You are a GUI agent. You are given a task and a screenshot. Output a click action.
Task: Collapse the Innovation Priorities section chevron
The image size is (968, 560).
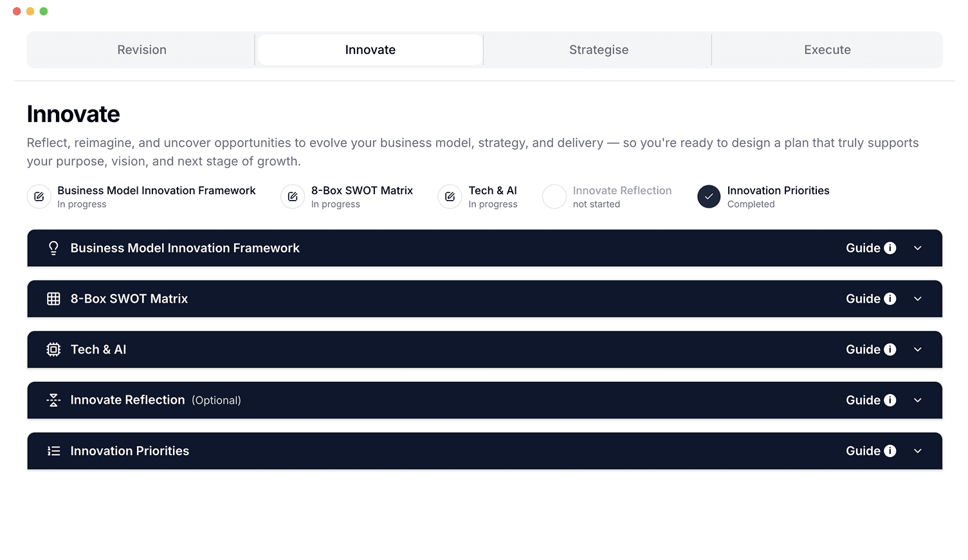[918, 451]
